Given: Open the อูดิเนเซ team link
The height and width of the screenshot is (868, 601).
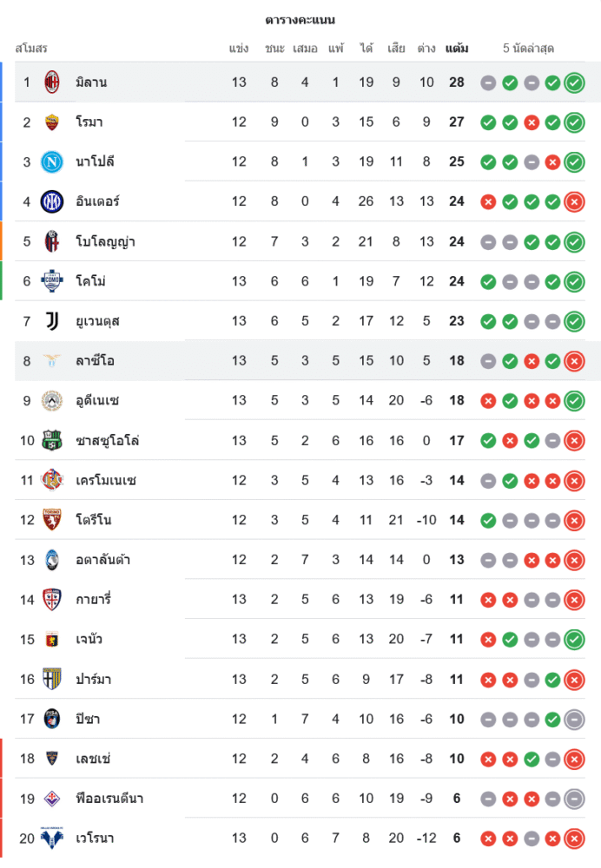Looking at the screenshot, I should pyautogui.click(x=97, y=401).
